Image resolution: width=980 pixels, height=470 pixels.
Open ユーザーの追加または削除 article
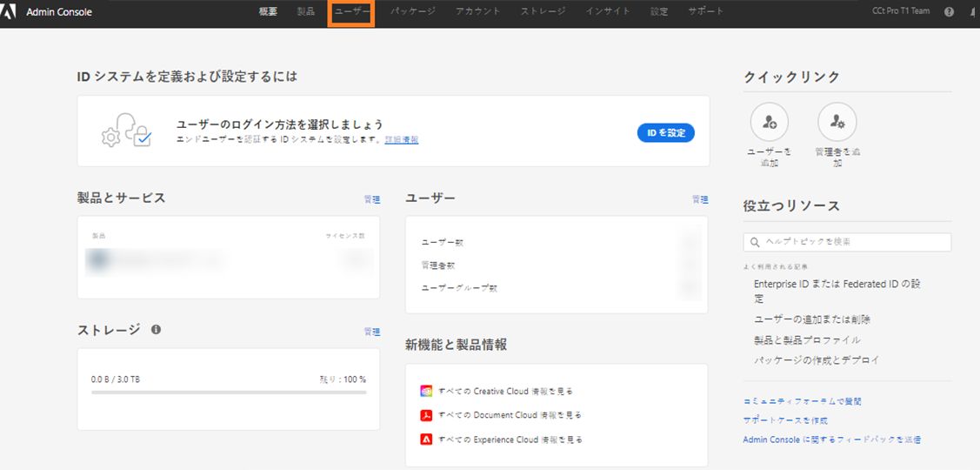pos(812,319)
